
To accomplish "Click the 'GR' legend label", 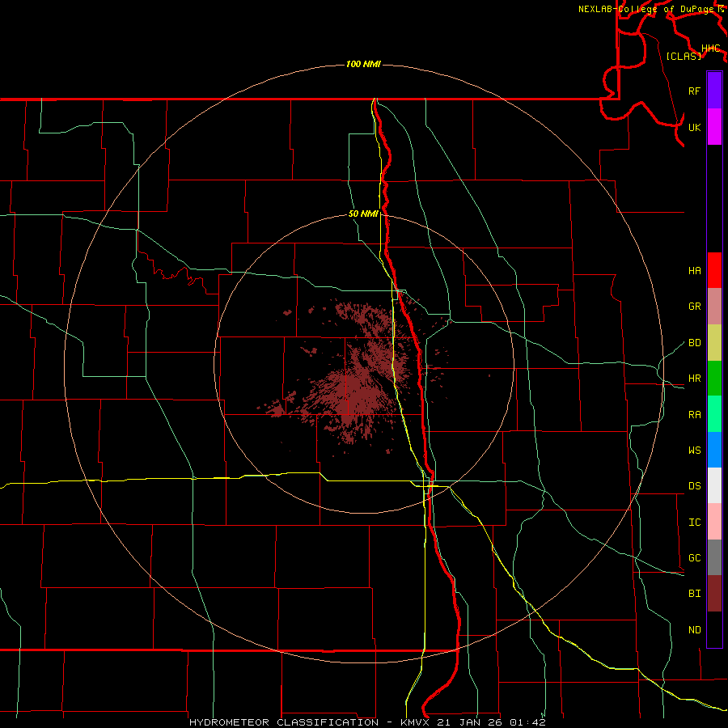I will [x=694, y=306].
